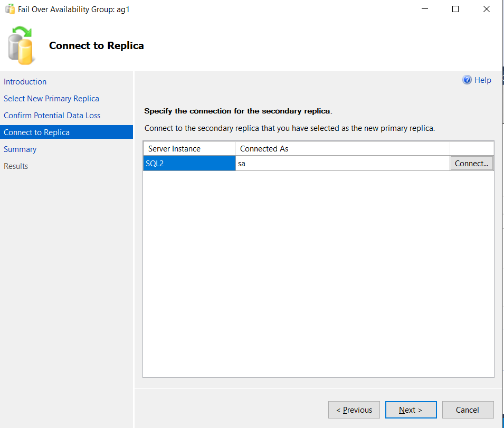Click the Results step in sidebar
Viewport: 504px width, 428px height.
[16, 166]
